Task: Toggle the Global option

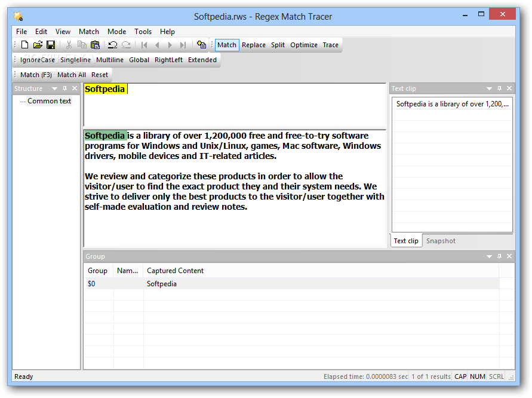Action: (x=139, y=60)
